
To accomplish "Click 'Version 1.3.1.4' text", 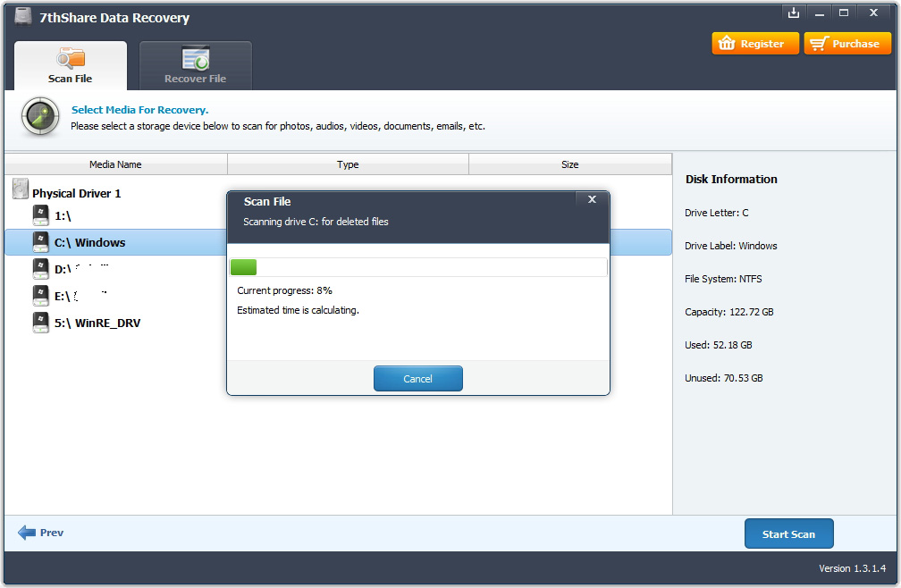I will [x=852, y=568].
